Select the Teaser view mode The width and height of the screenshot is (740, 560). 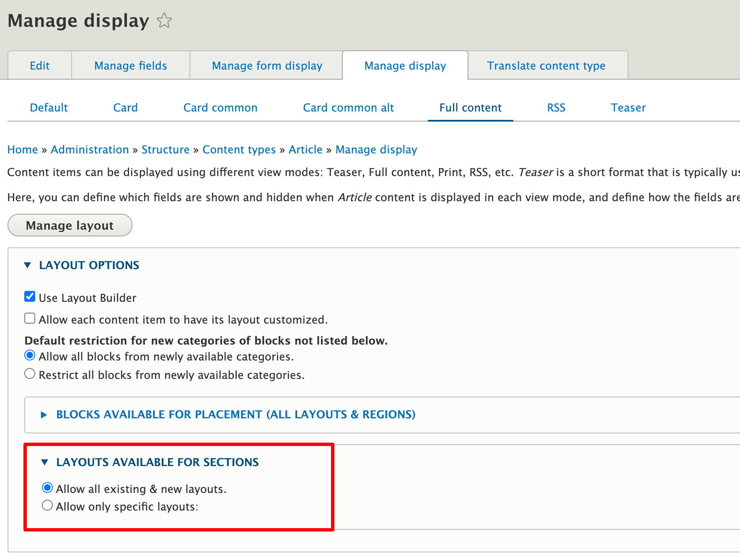628,108
